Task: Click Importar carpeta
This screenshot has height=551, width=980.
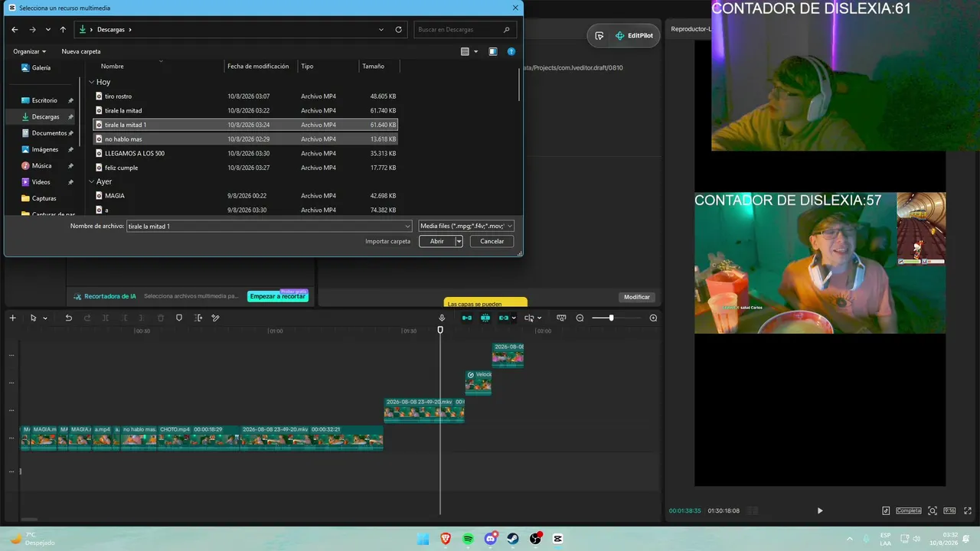Action: point(387,241)
